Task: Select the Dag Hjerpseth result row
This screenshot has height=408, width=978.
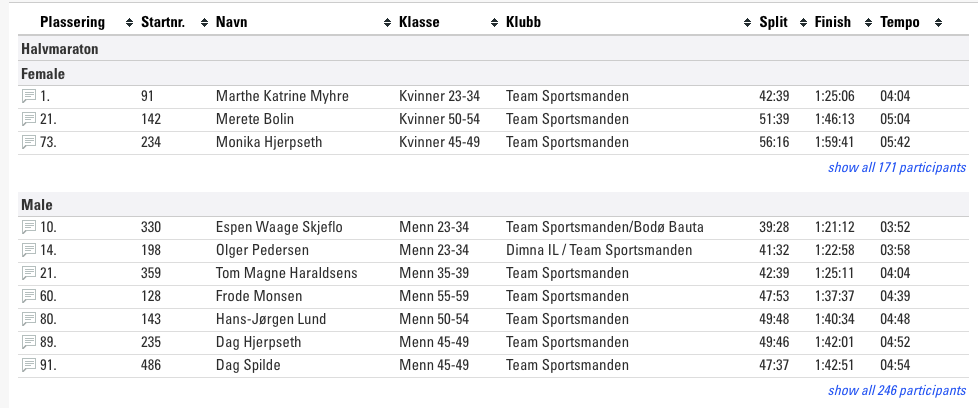Action: coord(493,342)
